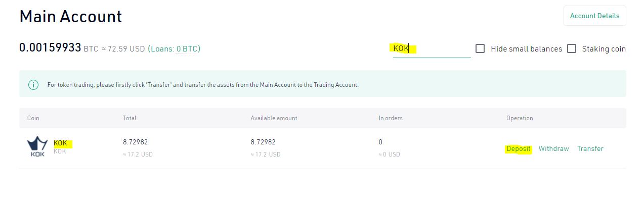The height and width of the screenshot is (208, 644).
Task: Withdraw KOK from the Main Account
Action: click(x=553, y=149)
